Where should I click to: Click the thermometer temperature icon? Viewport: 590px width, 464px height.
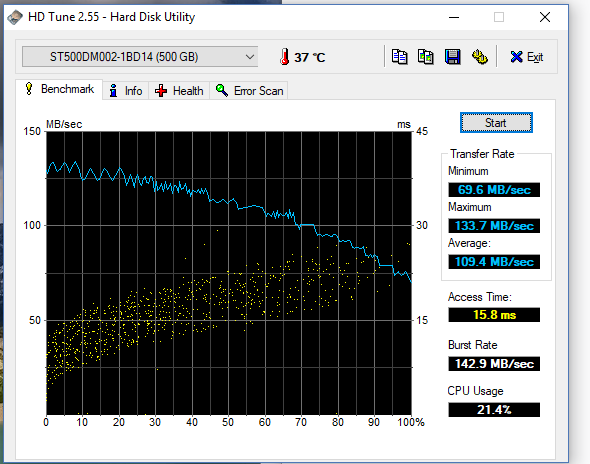[284, 57]
